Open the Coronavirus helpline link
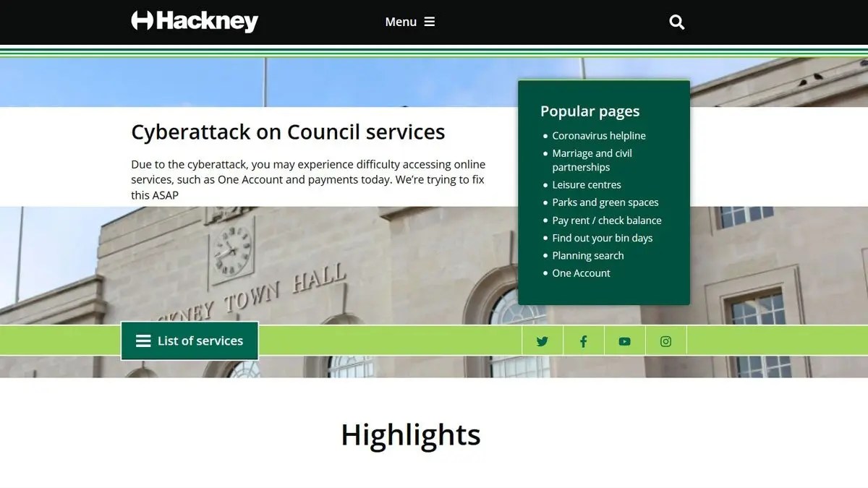Viewport: 868px width, 488px height. pyautogui.click(x=599, y=135)
